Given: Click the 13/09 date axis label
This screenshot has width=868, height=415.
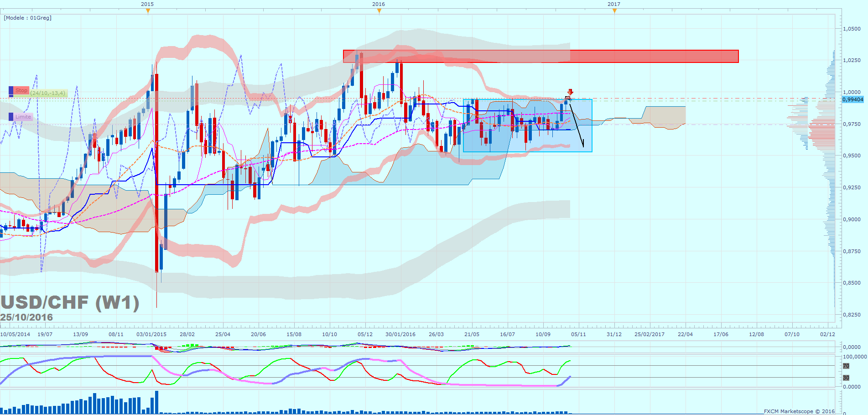Looking at the screenshot, I should [80, 334].
